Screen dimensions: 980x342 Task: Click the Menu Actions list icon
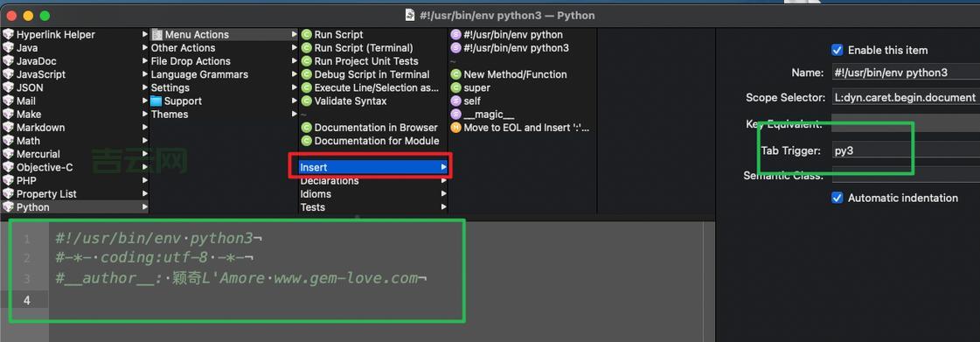click(156, 34)
